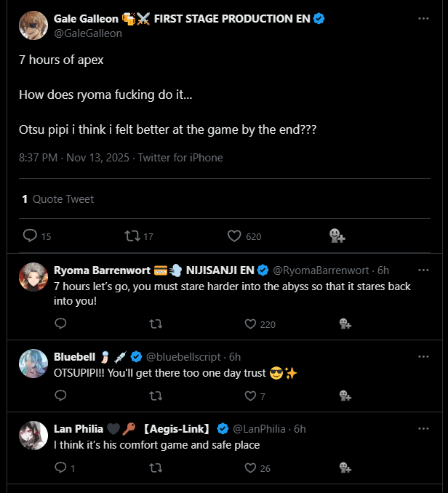
Task: Retweet Ryoma Barrenwort's reply
Action: 155,324
